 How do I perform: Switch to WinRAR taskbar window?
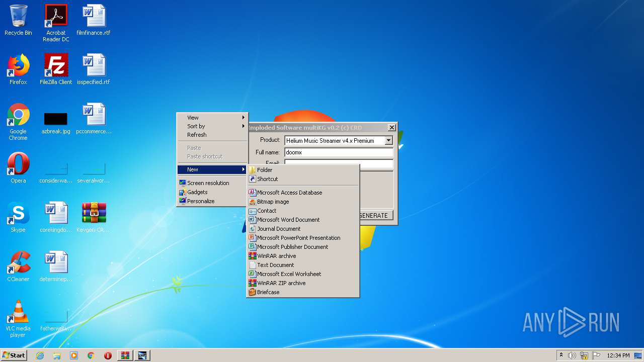(x=125, y=355)
